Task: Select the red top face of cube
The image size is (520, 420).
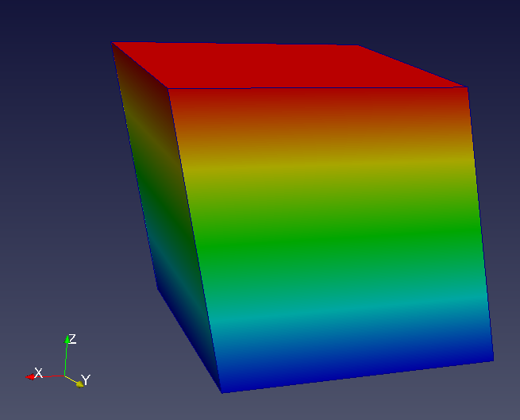Action: tap(288, 65)
